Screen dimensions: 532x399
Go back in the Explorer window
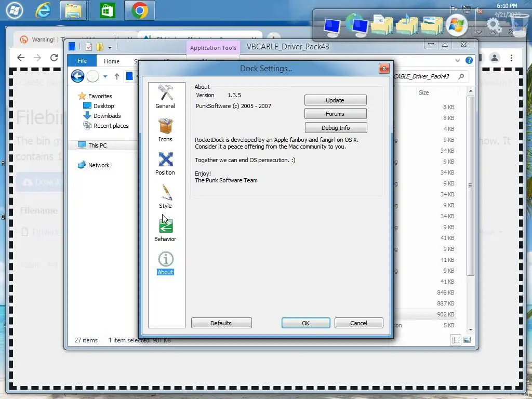(78, 76)
